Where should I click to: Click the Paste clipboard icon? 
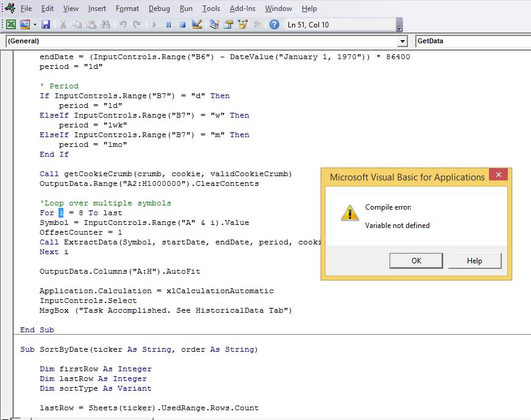click(91, 24)
